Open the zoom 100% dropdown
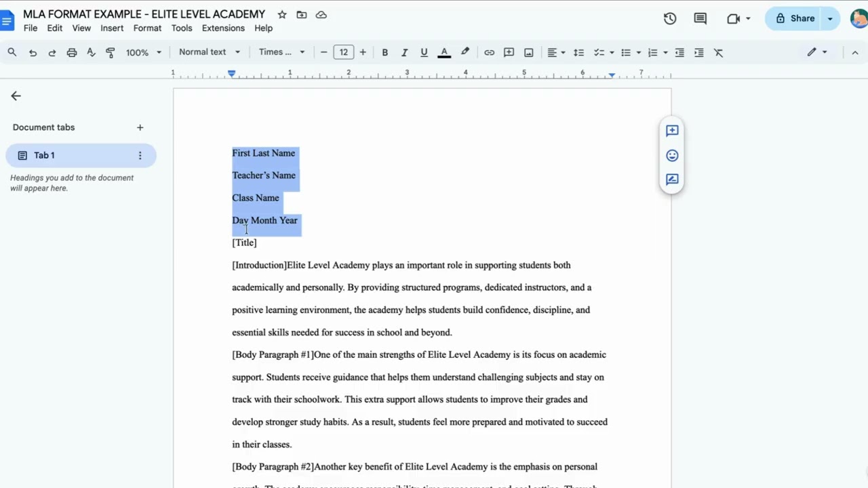Screen dimensions: 868x488 pyautogui.click(x=144, y=52)
